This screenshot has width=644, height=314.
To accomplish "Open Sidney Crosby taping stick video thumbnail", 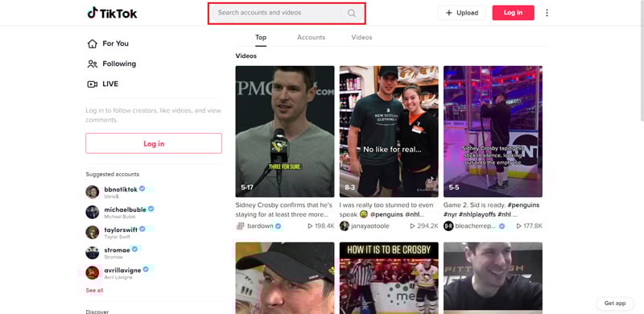I will point(493,131).
